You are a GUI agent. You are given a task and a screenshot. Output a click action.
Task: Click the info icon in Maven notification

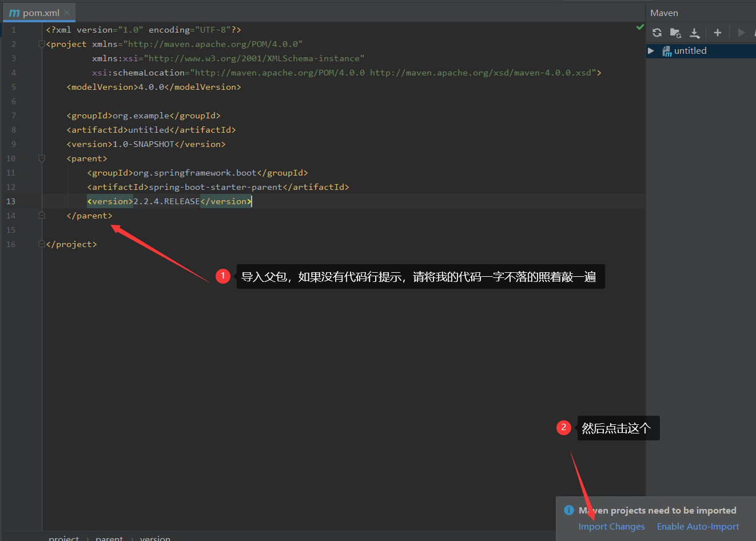point(569,510)
